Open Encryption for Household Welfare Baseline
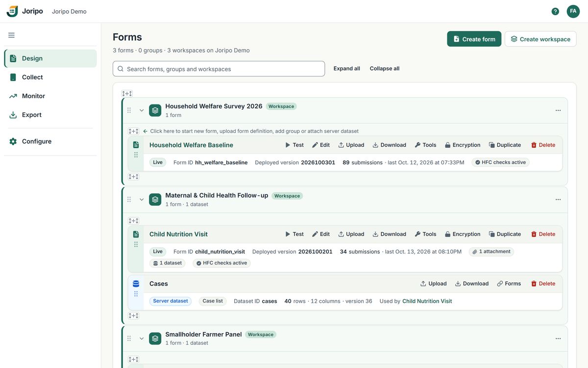Screen dimensions: 588x368 click(x=463, y=145)
